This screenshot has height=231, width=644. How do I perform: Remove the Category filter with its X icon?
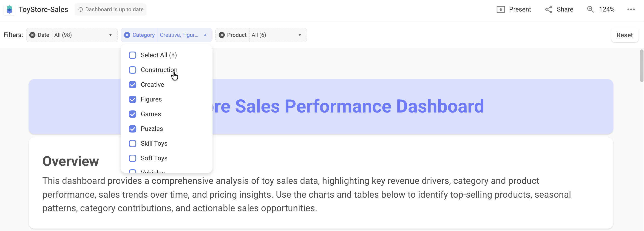point(127,35)
